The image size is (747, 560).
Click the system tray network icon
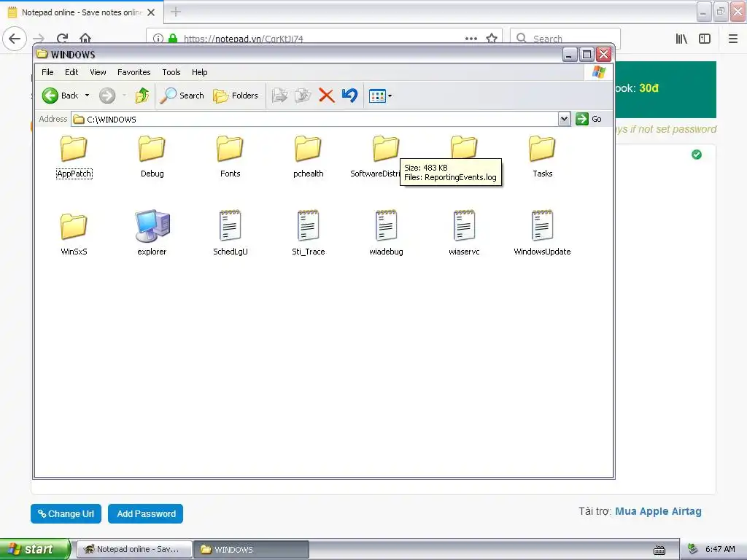pos(693,549)
